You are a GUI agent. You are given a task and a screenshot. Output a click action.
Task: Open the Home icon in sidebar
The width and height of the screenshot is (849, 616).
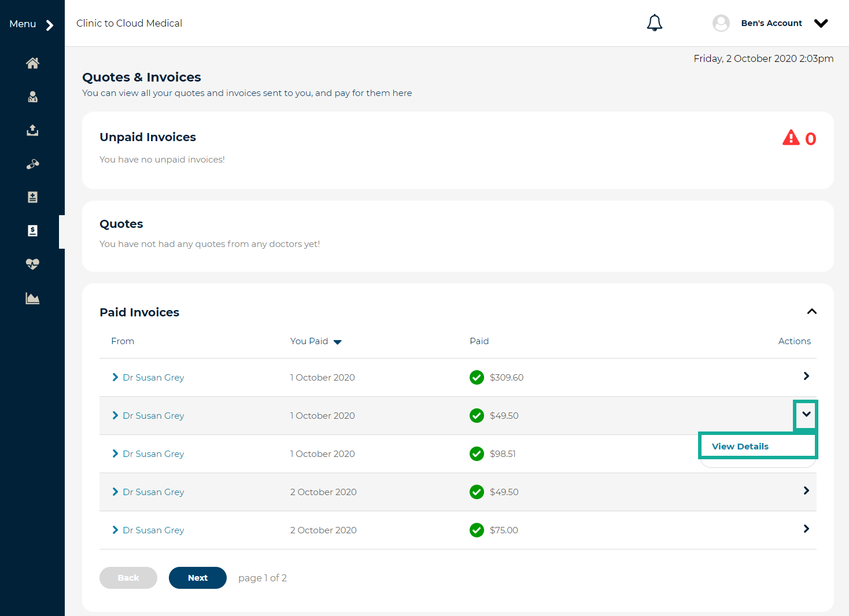(x=32, y=63)
